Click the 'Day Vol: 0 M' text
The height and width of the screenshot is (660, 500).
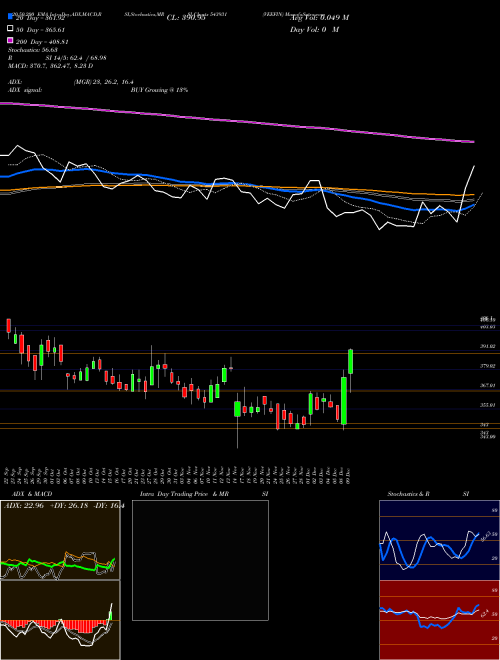pos(314,29)
